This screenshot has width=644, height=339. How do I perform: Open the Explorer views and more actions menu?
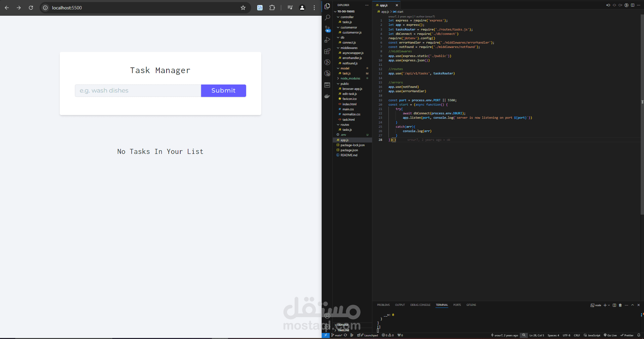pos(367,5)
